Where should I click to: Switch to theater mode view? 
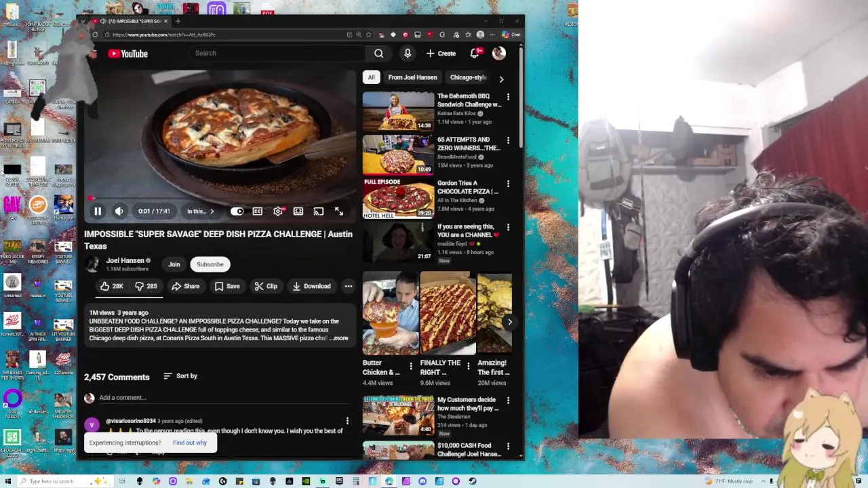[298, 211]
